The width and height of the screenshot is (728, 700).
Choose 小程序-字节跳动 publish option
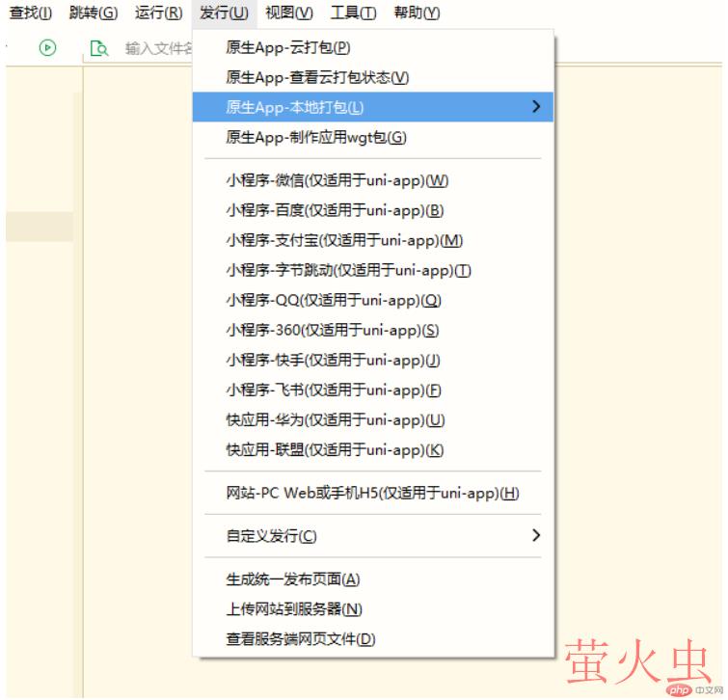(373, 270)
